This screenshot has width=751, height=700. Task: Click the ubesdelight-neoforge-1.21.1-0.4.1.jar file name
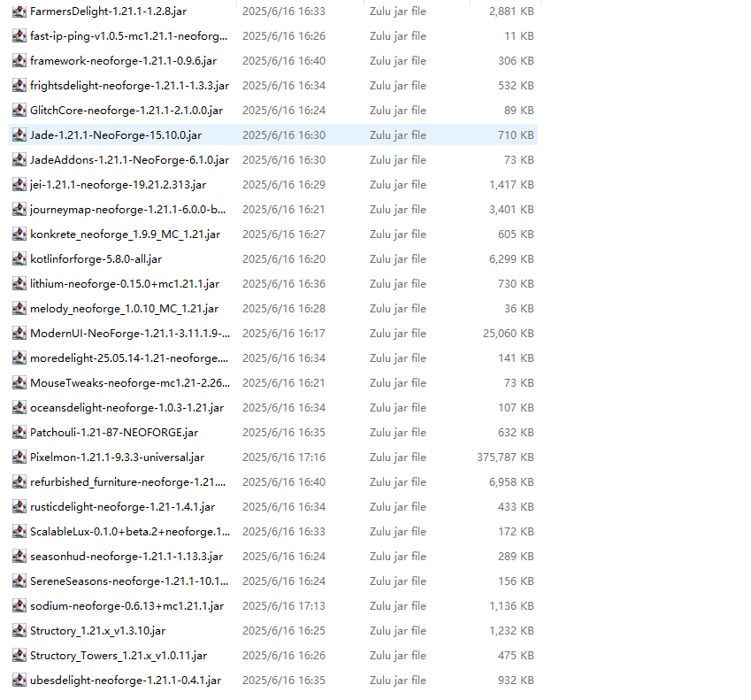[x=125, y=681]
